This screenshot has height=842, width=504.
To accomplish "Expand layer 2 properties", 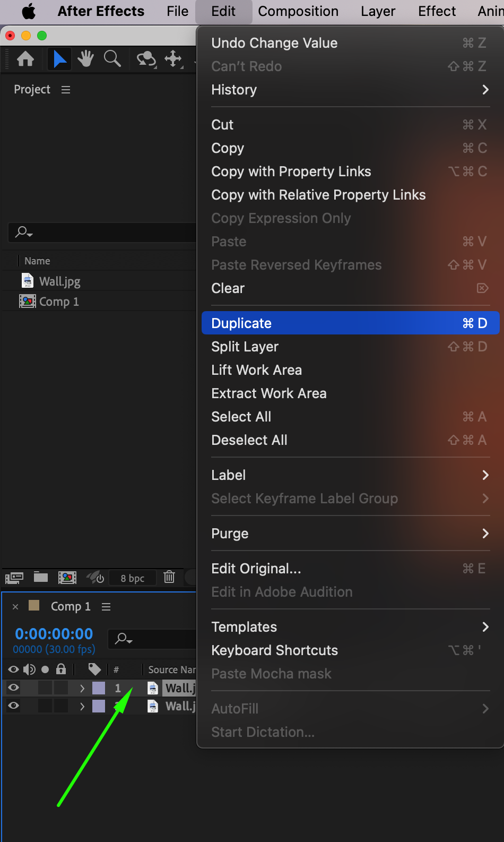I will 82,706.
